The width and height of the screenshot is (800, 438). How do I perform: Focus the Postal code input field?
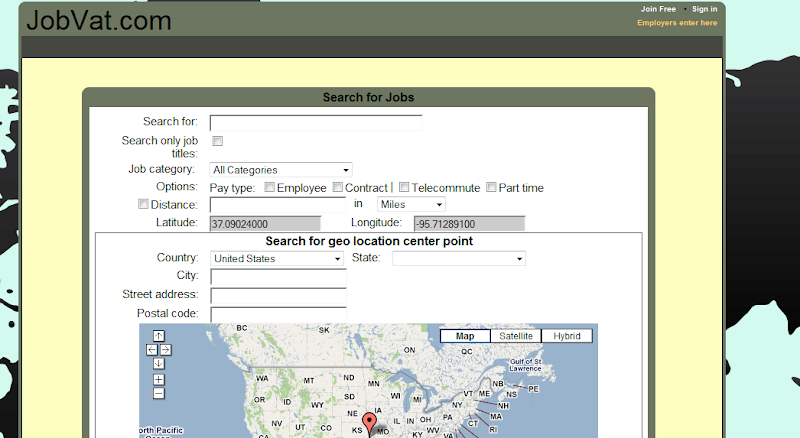pyautogui.click(x=279, y=314)
